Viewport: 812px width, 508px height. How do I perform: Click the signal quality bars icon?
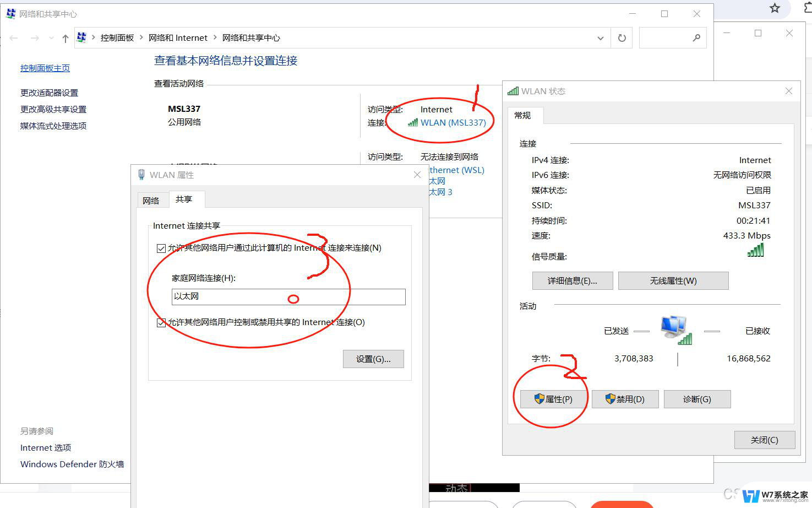pyautogui.click(x=756, y=251)
